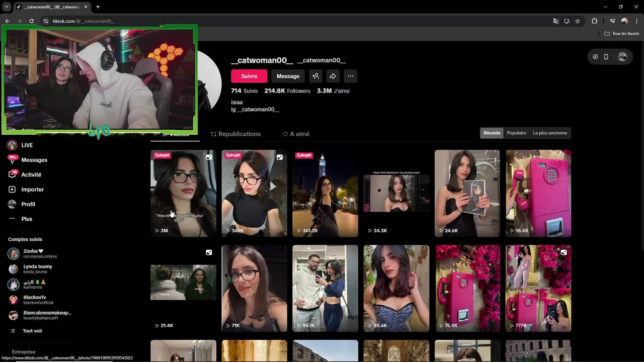Open the pink phone video with 75.4K views
This screenshot has height=362, width=644.
click(x=467, y=288)
